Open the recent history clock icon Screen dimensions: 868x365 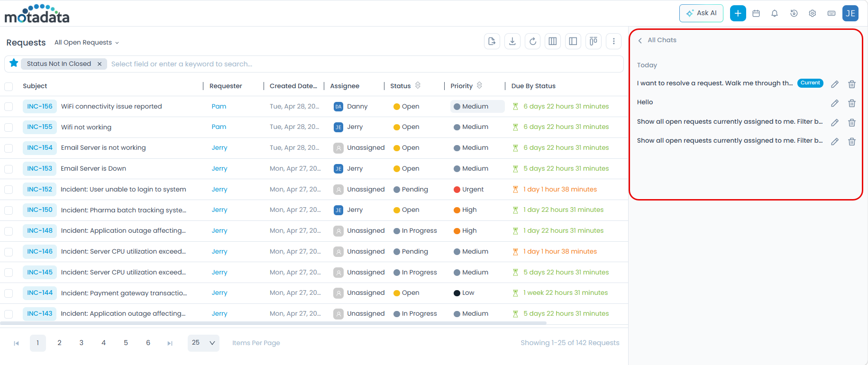click(x=794, y=13)
